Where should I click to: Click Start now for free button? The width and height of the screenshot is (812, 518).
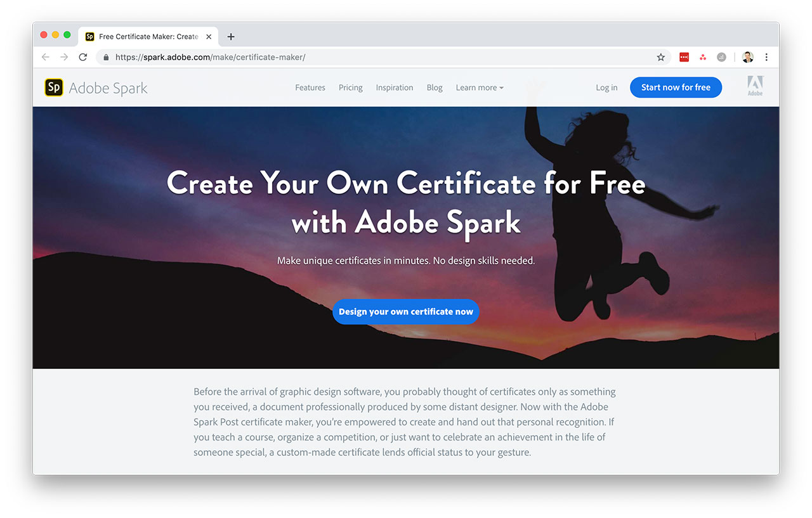[x=676, y=87]
